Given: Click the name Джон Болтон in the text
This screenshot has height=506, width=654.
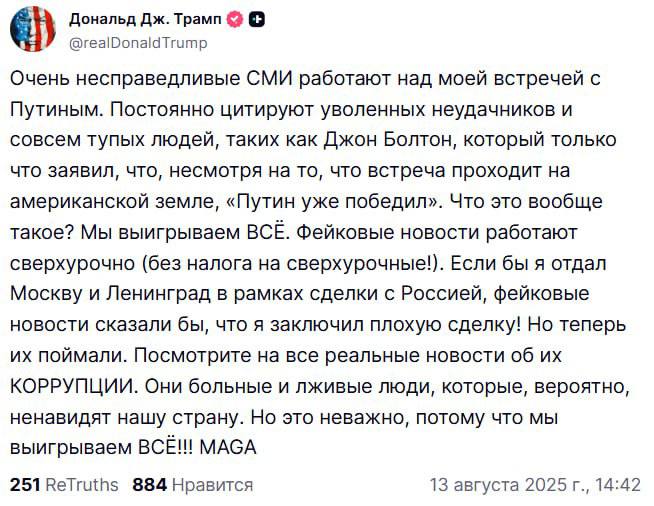Looking at the screenshot, I should click(388, 140).
